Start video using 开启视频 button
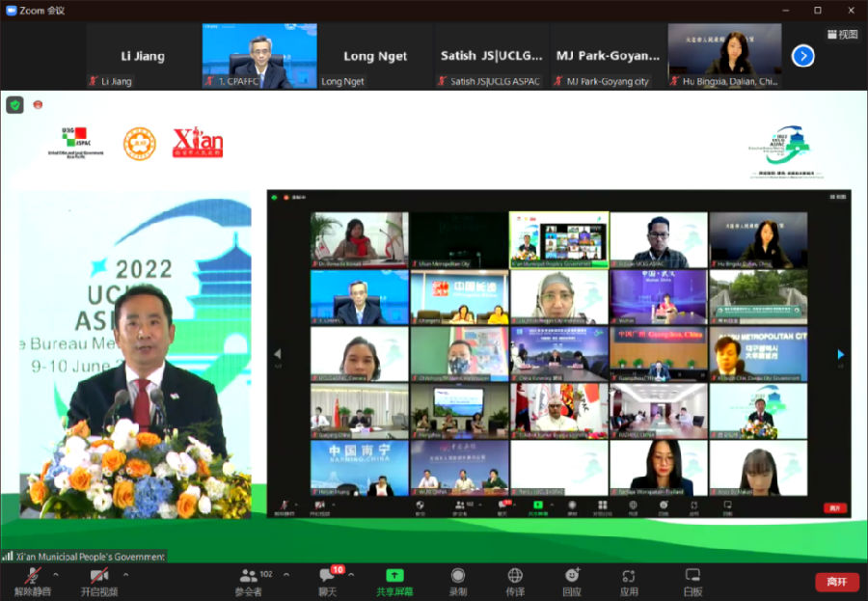Viewport: 868px width, 601px height. pyautogui.click(x=97, y=581)
